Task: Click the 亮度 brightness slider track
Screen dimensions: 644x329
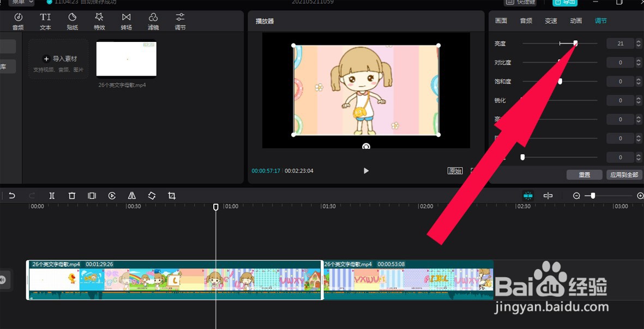Action: pyautogui.click(x=560, y=44)
